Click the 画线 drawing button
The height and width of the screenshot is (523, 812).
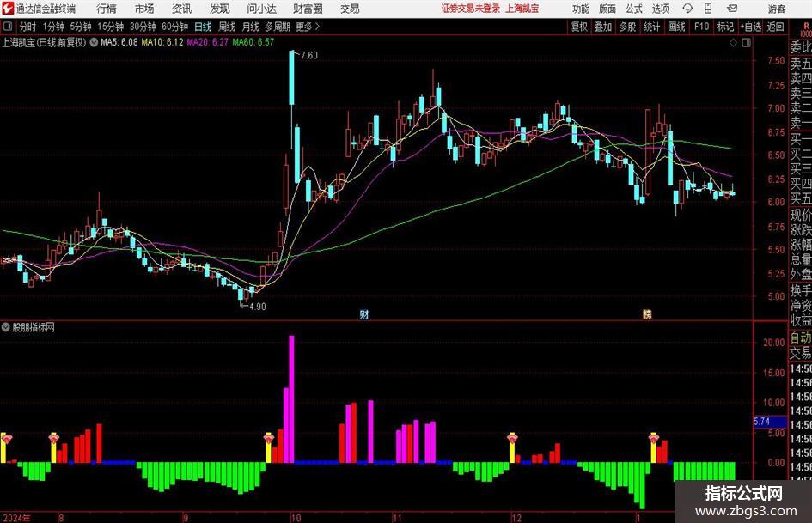tap(676, 27)
